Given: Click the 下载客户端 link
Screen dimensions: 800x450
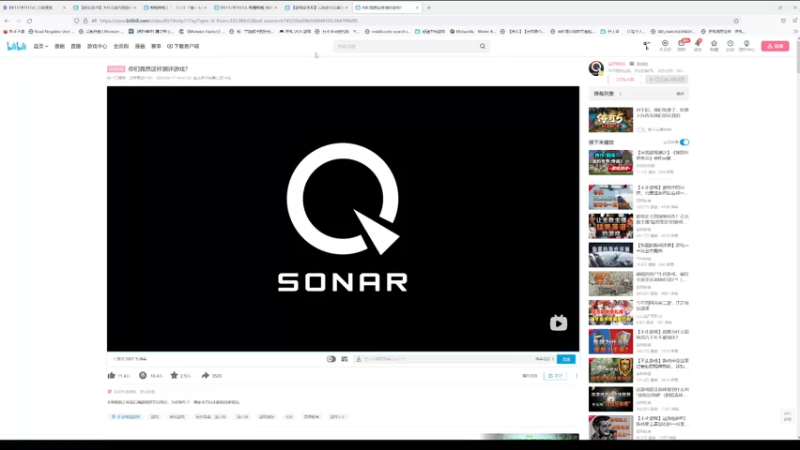Looking at the screenshot, I should [183, 46].
